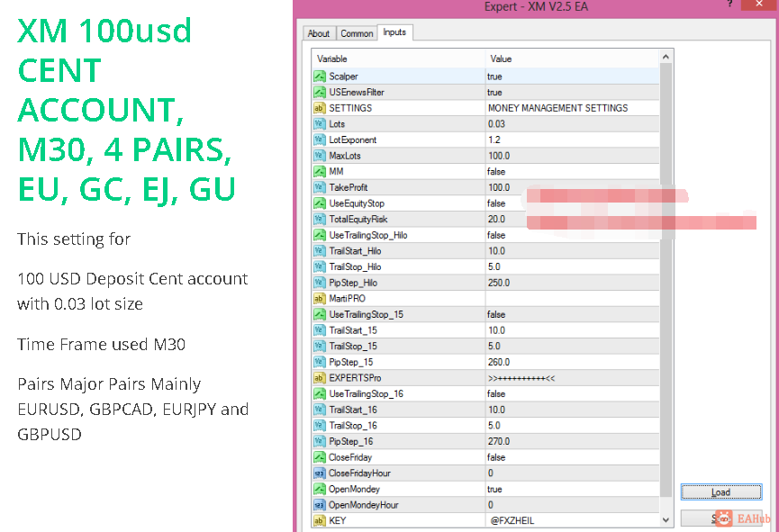Click the CloseFriday boolean icon
The width and height of the screenshot is (779, 532).
pyautogui.click(x=320, y=457)
